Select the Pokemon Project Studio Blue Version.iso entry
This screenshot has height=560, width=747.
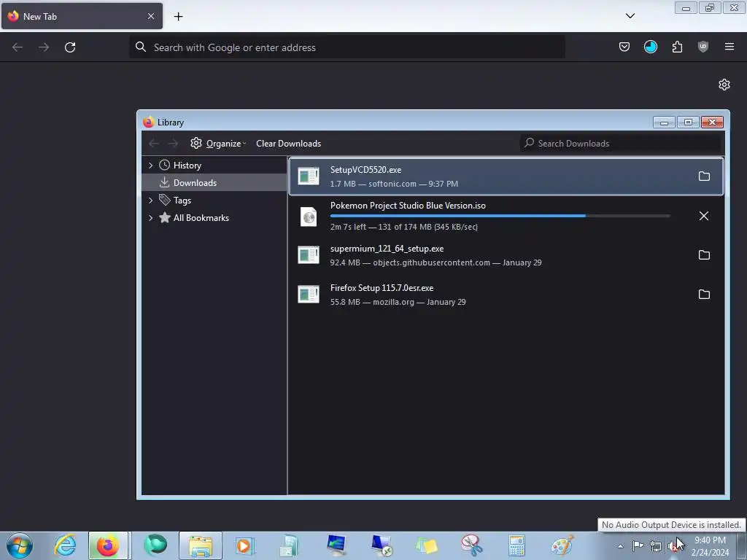(x=506, y=216)
